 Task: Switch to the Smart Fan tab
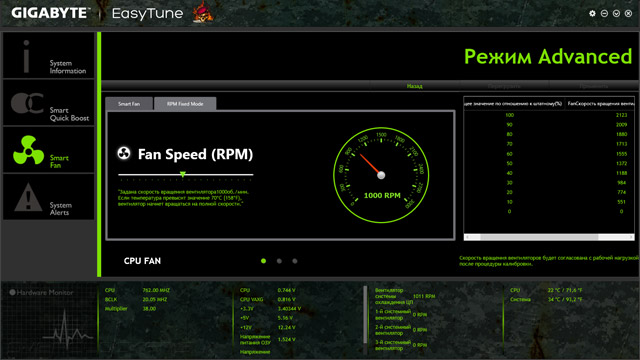[129, 104]
